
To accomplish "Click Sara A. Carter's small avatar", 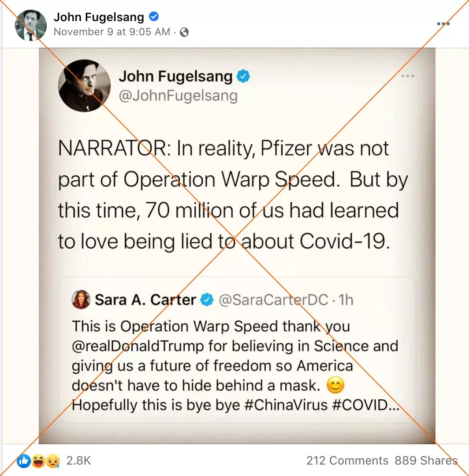I will pos(81,299).
